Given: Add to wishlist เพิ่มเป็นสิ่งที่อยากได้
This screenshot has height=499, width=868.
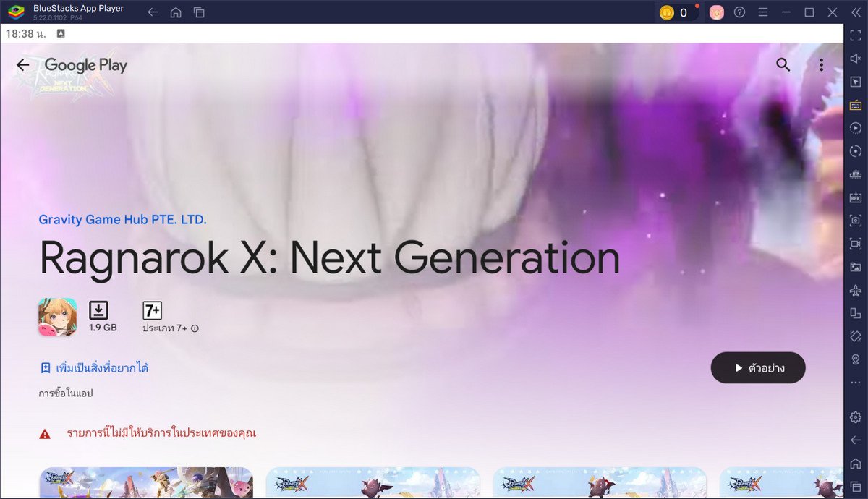Looking at the screenshot, I should (94, 368).
